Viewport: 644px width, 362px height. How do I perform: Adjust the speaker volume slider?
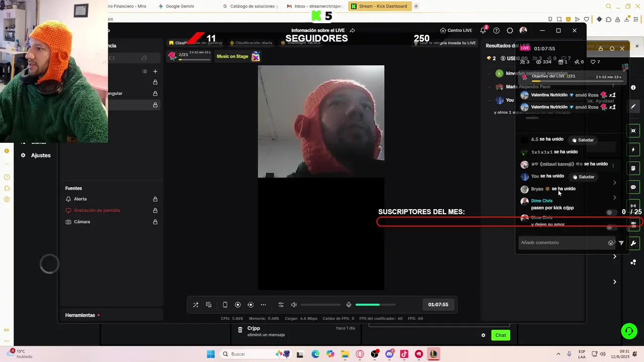coord(321,305)
